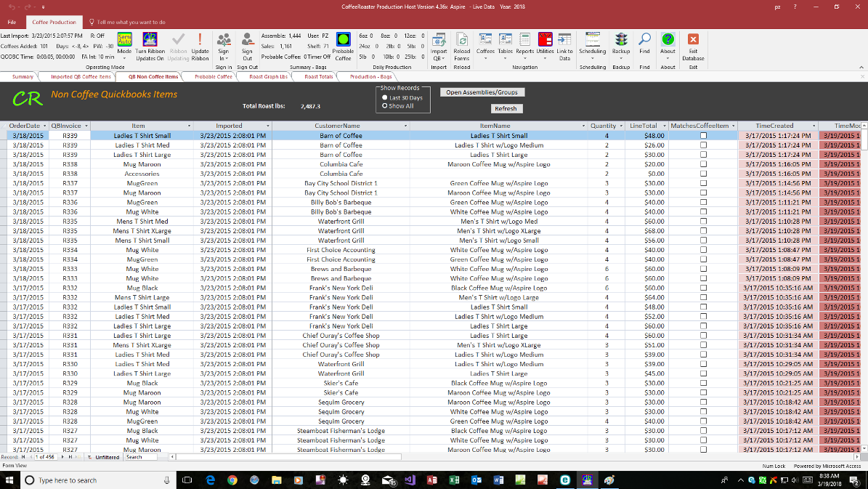The height and width of the screenshot is (489, 868).
Task: Open Google Chrome from the taskbar
Action: [x=232, y=480]
